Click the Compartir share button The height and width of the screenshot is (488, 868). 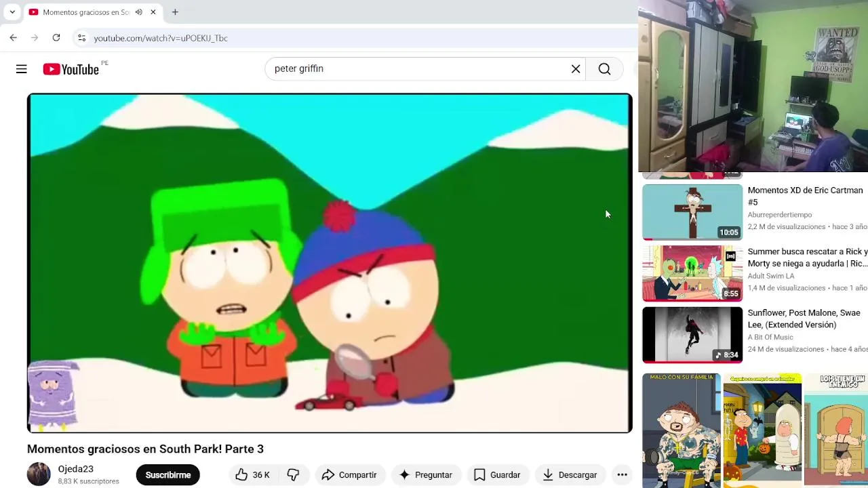pos(349,475)
